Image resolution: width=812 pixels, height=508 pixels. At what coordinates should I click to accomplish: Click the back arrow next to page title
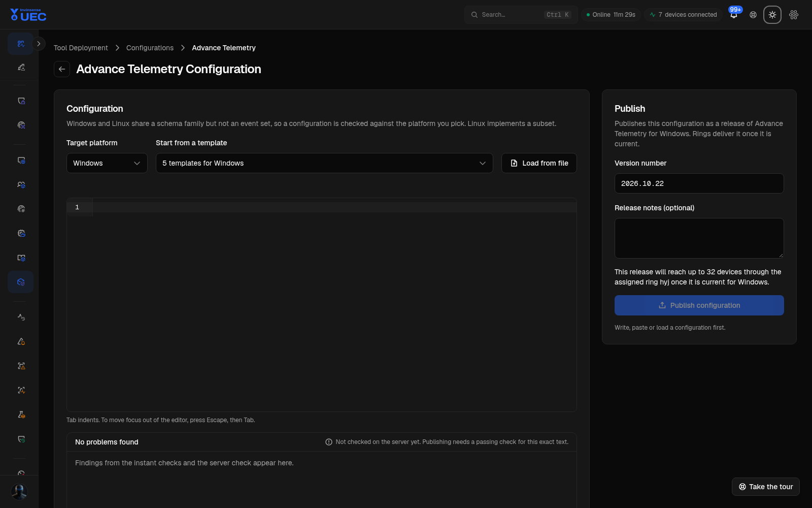62,69
